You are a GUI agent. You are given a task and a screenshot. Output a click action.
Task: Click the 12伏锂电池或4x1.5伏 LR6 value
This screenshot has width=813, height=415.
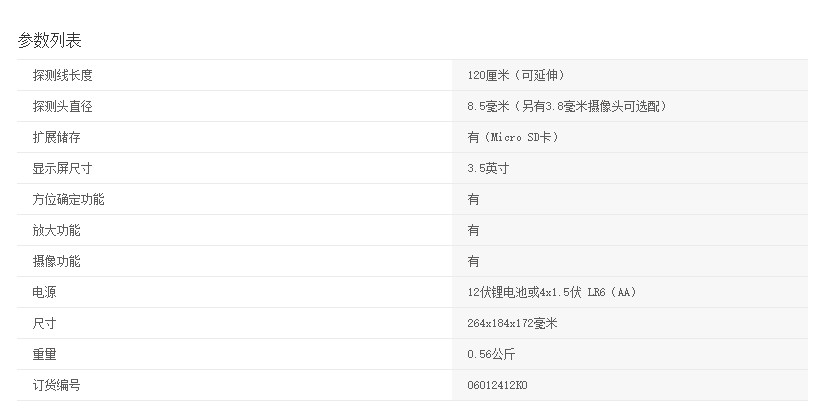click(x=551, y=292)
